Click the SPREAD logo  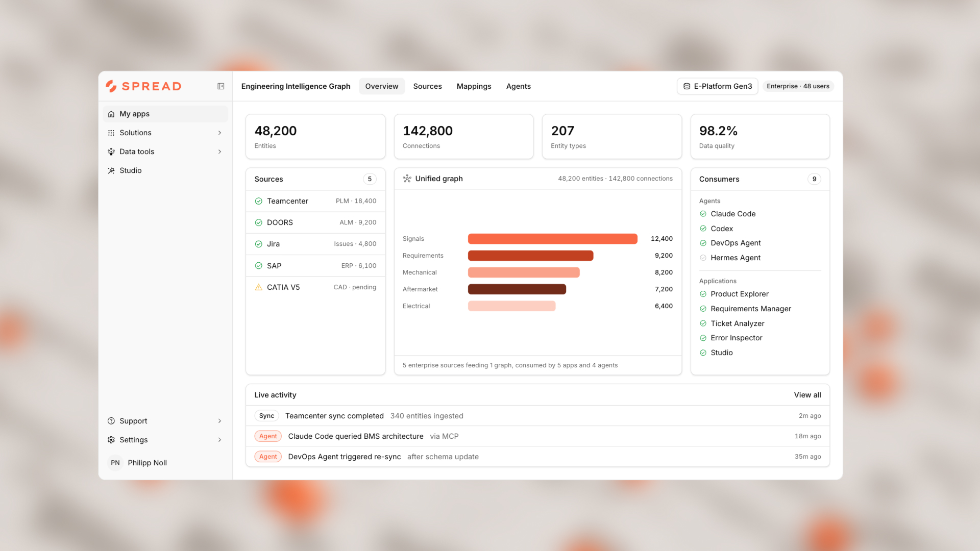[143, 86]
